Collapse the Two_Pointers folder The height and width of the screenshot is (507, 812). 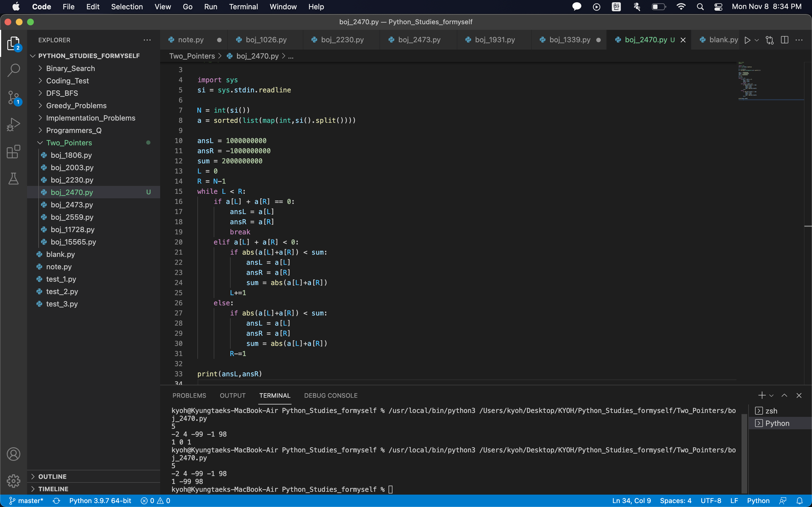(69, 143)
